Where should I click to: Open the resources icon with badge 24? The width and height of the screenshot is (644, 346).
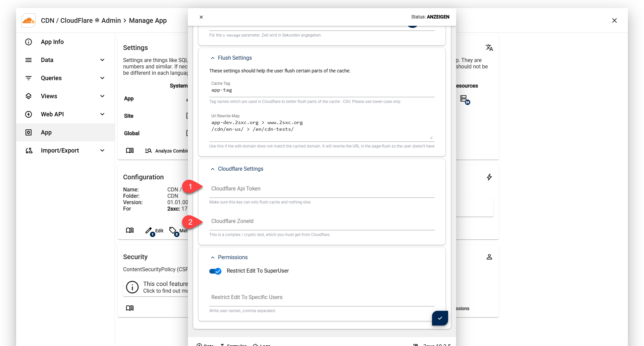pos(464,99)
